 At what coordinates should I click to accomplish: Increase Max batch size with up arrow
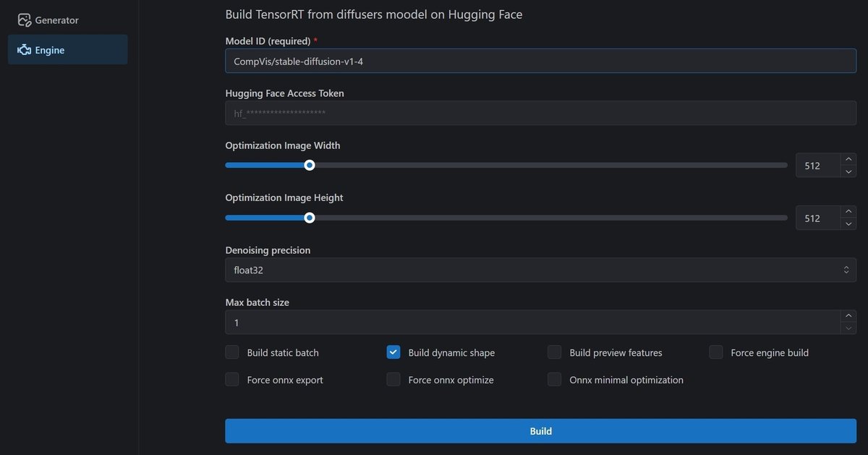coord(848,316)
